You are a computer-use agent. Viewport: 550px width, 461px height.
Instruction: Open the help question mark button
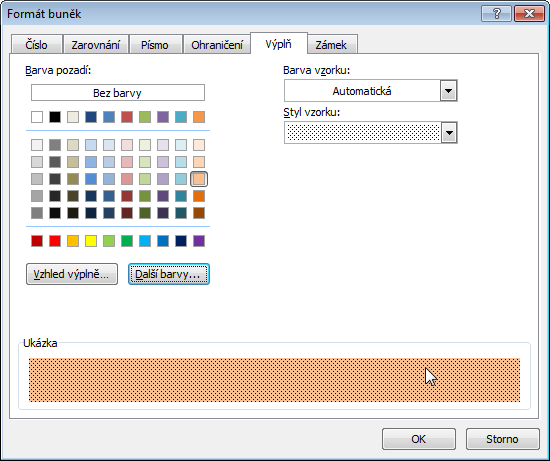[x=497, y=14]
